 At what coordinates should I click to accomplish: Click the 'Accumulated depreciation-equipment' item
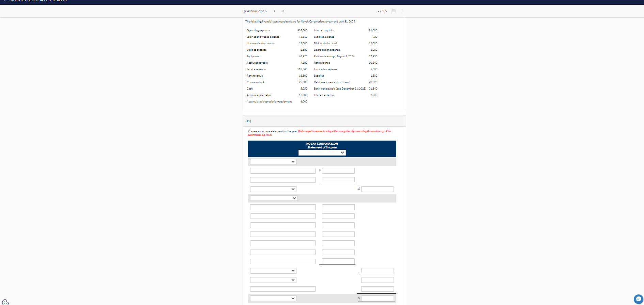coord(269,102)
